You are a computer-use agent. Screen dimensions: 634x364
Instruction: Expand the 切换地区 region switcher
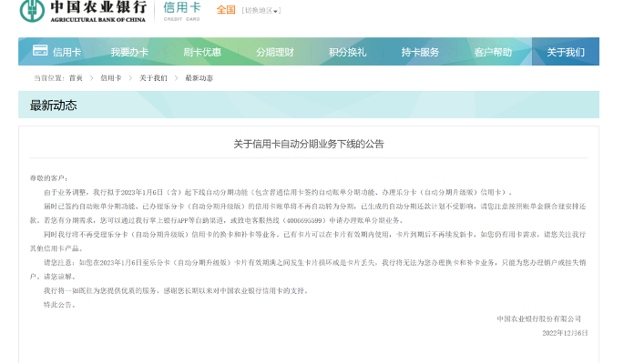click(261, 11)
